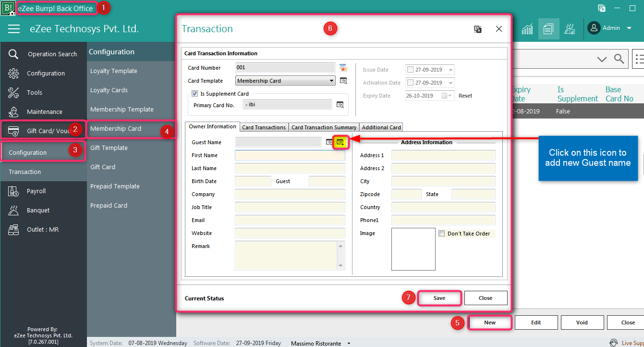The width and height of the screenshot is (644, 347).
Task: Click the Live Support headset icon
Action: point(613,343)
